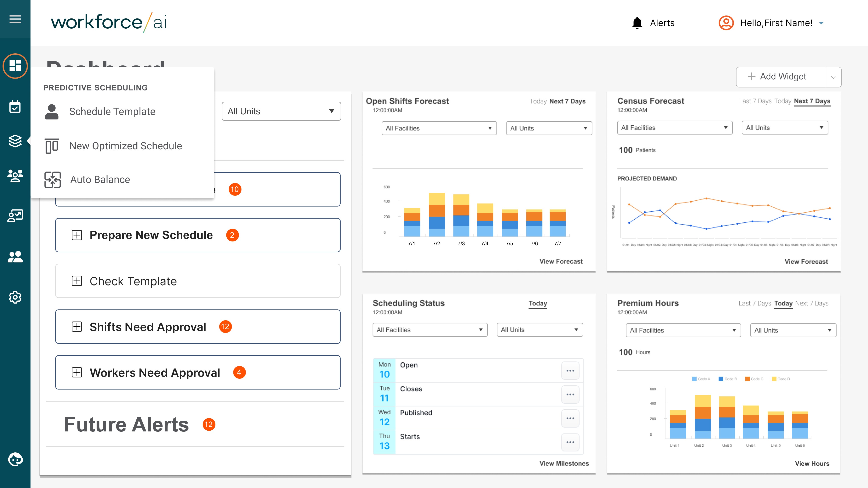Open the hamburger menu icon
The height and width of the screenshot is (488, 868).
pos(15,19)
